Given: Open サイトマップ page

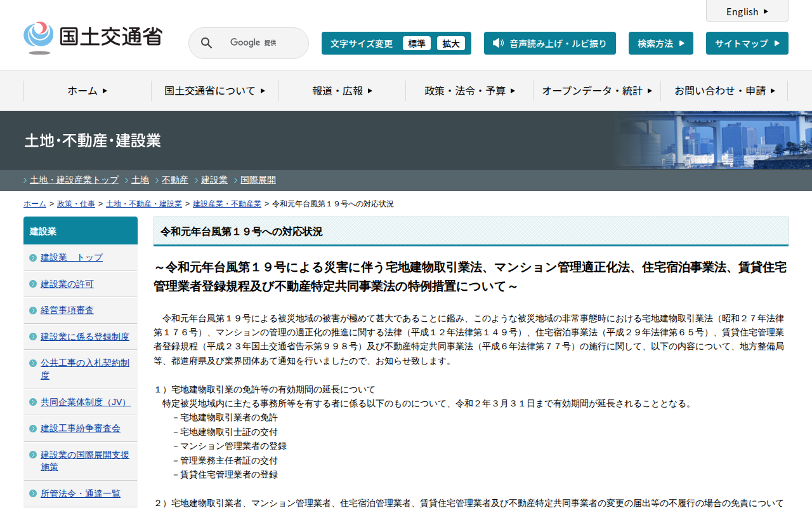Looking at the screenshot, I should [x=747, y=43].
